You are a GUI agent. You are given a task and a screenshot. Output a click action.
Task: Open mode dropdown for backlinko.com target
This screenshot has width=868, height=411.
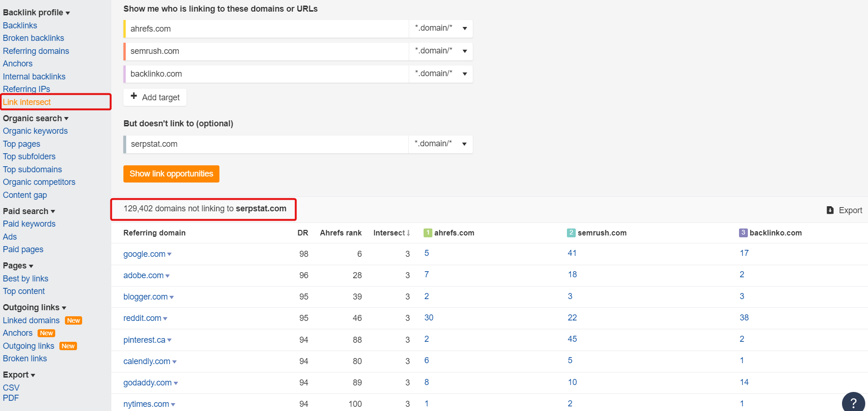point(441,74)
